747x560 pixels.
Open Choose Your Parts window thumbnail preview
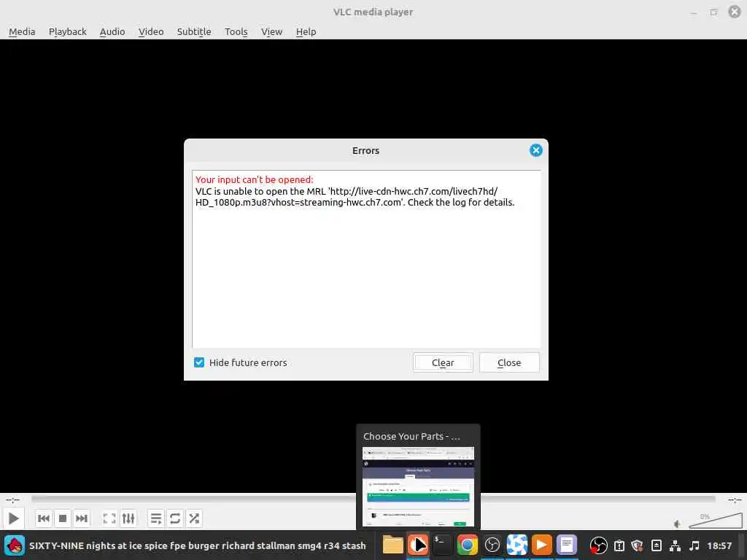click(418, 486)
